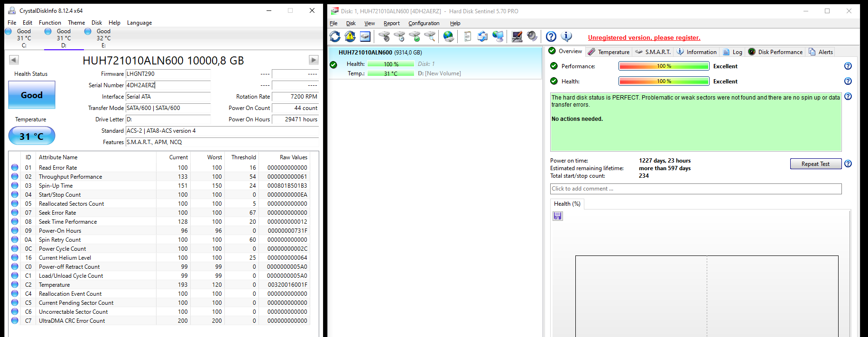Click the Health 100 % bar in Overview
Screen dimensions: 868x337
(x=664, y=82)
